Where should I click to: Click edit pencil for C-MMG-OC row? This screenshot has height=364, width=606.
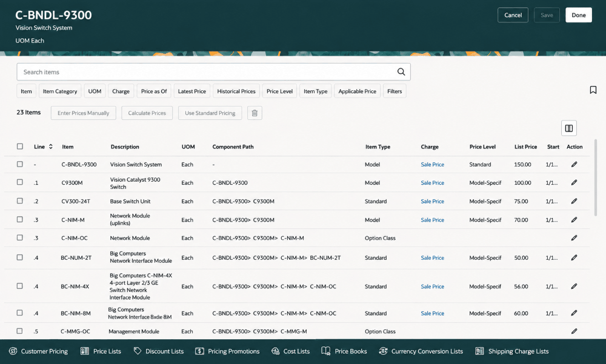pos(574,331)
